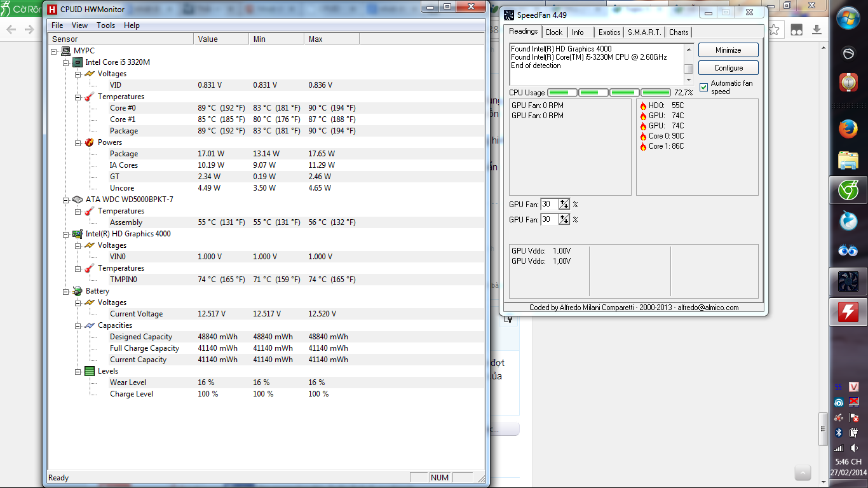Click the MYPC computer icon in the tree

(x=66, y=51)
